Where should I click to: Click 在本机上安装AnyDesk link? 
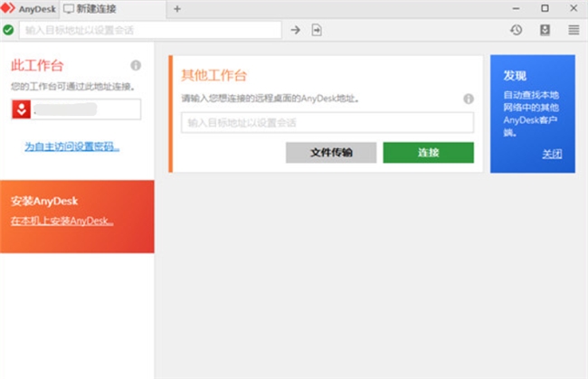click(62, 221)
